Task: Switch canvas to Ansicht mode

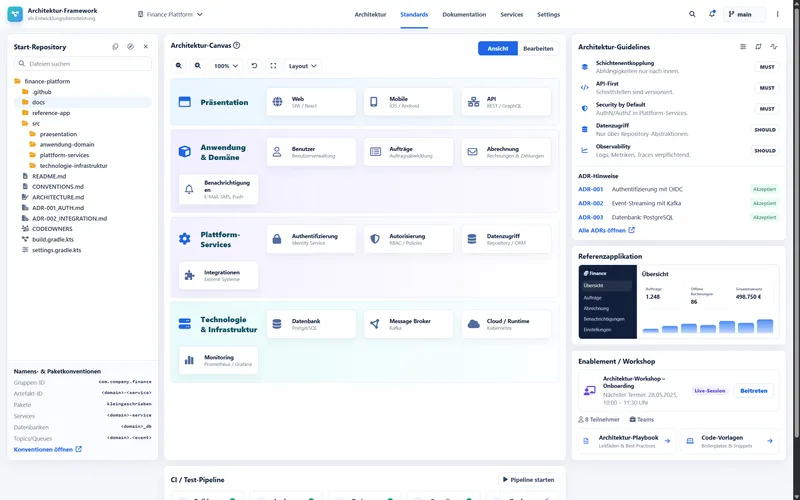Action: 497,48
